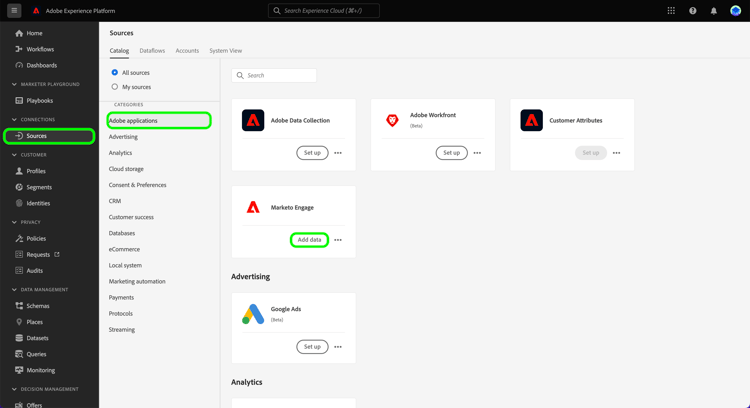
Task: Switch to the Dataflows tab
Action: (152, 51)
